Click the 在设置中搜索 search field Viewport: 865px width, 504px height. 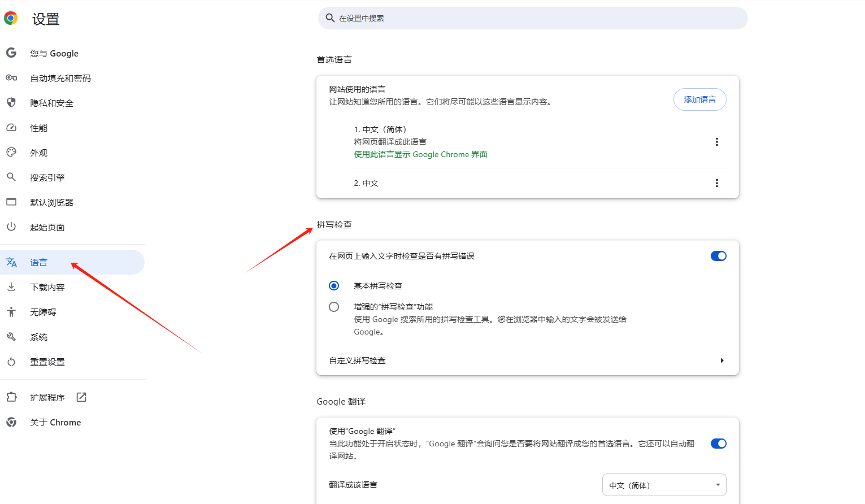pos(533,18)
